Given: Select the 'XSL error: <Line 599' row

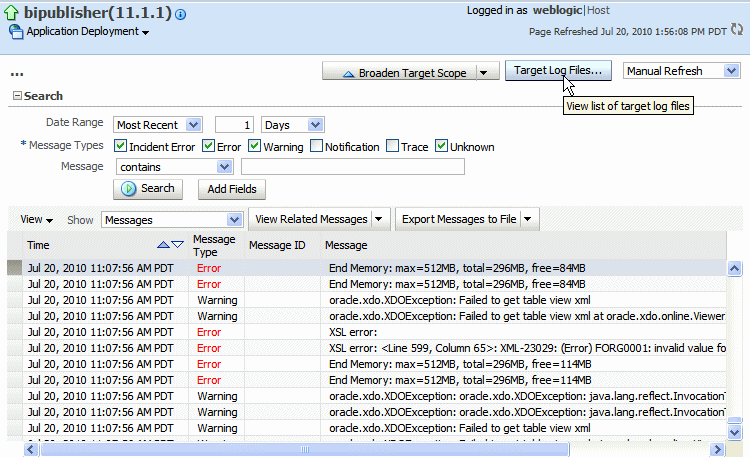Looking at the screenshot, I should click(x=374, y=348).
